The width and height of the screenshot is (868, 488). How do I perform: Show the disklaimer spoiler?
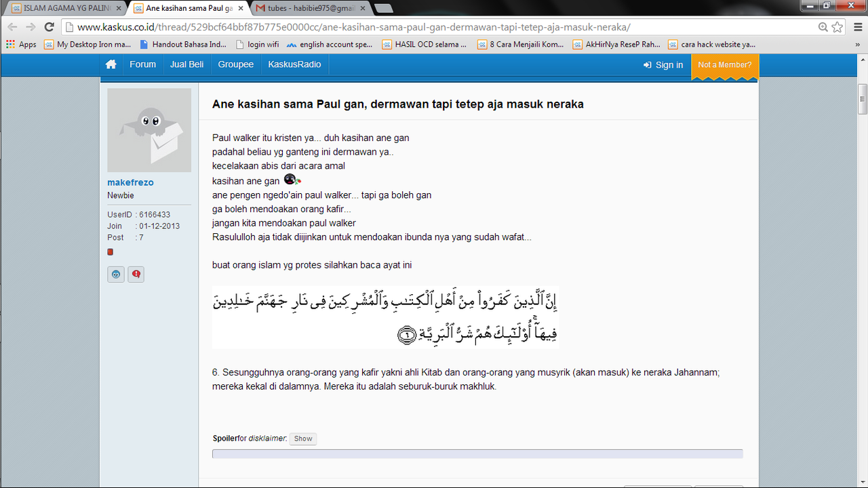pos(303,439)
